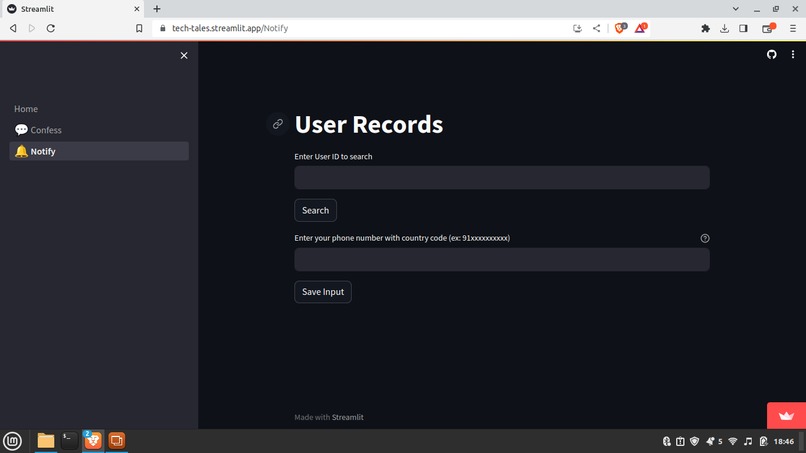Follow the Streamlit link in footer

pos(347,417)
